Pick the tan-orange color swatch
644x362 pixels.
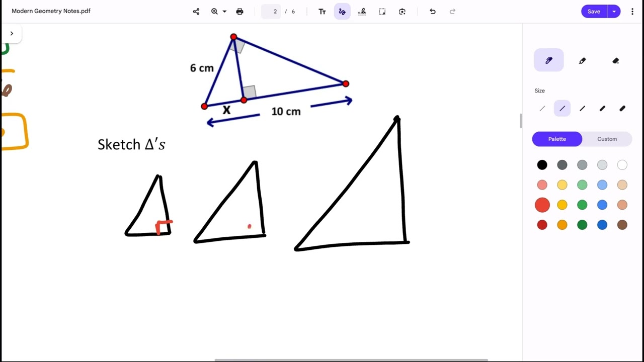point(622,205)
